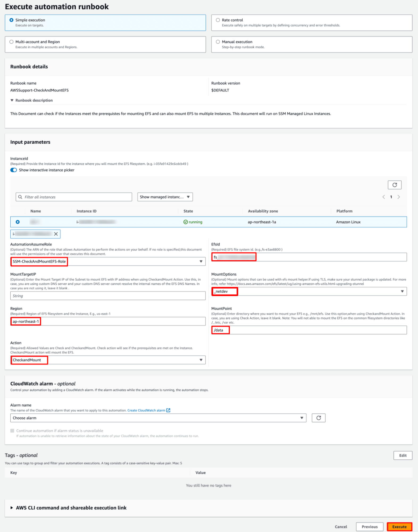Open the MountOptions dropdown
The height and width of the screenshot is (532, 418).
click(x=309, y=292)
